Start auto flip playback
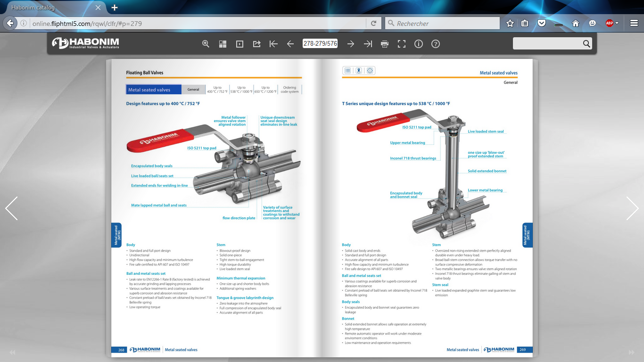 pos(239,44)
